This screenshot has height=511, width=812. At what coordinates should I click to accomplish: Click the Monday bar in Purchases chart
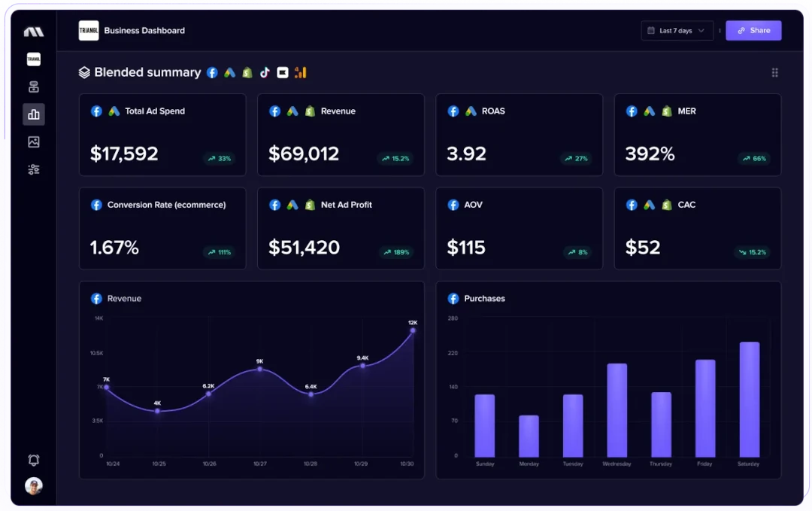pos(529,436)
